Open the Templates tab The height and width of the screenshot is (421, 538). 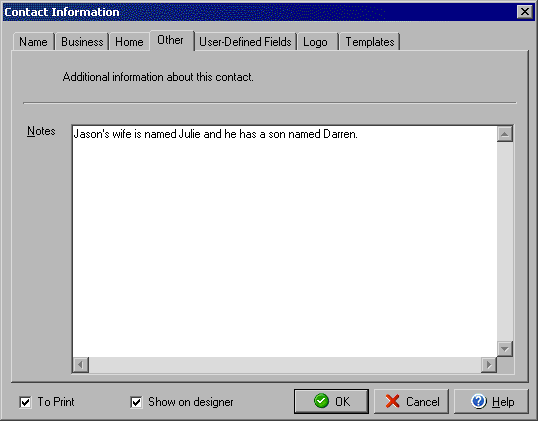(370, 42)
